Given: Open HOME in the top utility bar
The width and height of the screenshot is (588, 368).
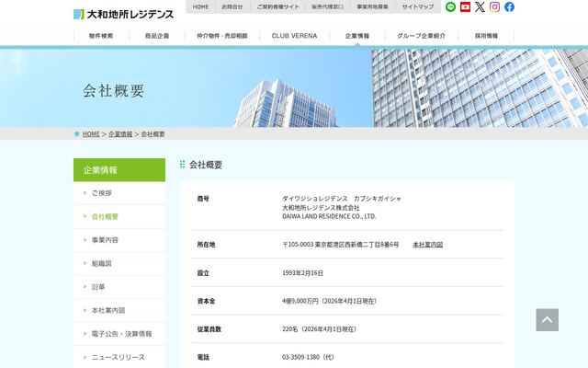Looking at the screenshot, I should tap(200, 6).
